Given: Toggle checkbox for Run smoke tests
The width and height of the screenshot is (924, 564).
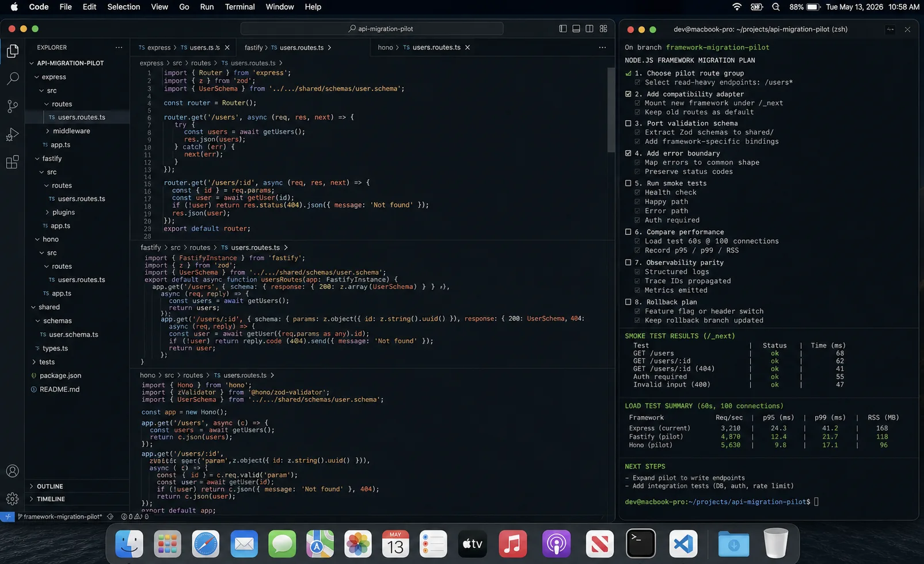Looking at the screenshot, I should click(628, 183).
